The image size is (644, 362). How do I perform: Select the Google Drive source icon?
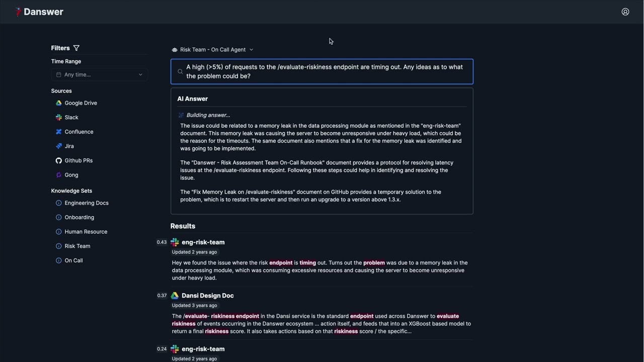[x=59, y=103]
